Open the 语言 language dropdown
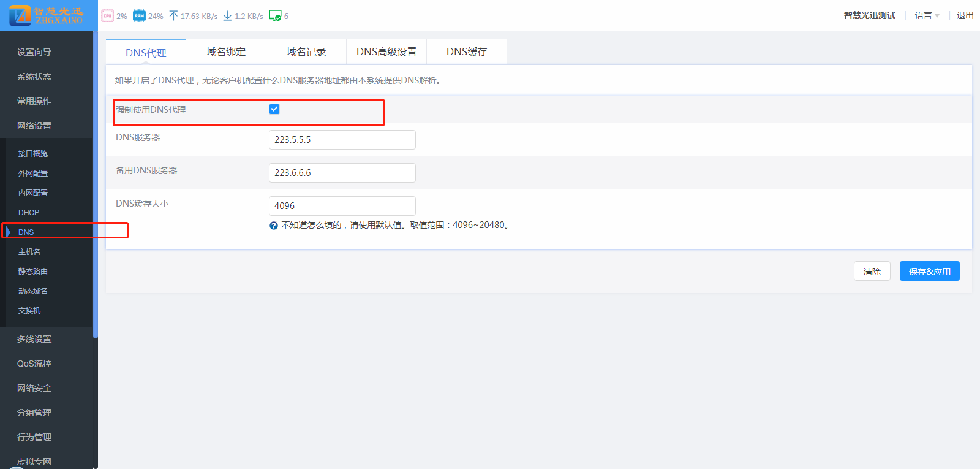 coord(927,15)
